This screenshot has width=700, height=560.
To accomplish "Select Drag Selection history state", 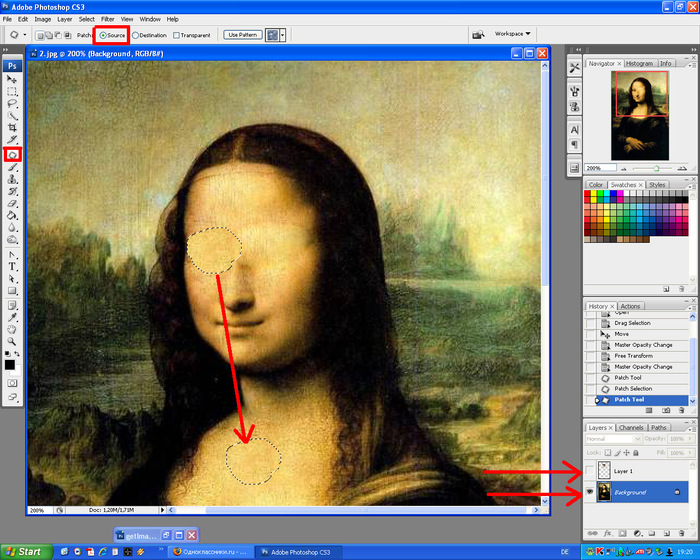I will click(642, 323).
